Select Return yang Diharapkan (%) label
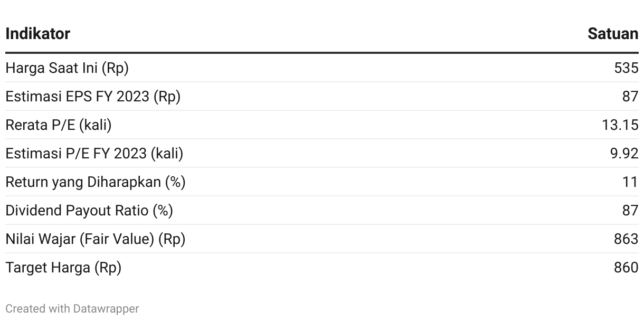This screenshot has height=321, width=644. click(96, 182)
